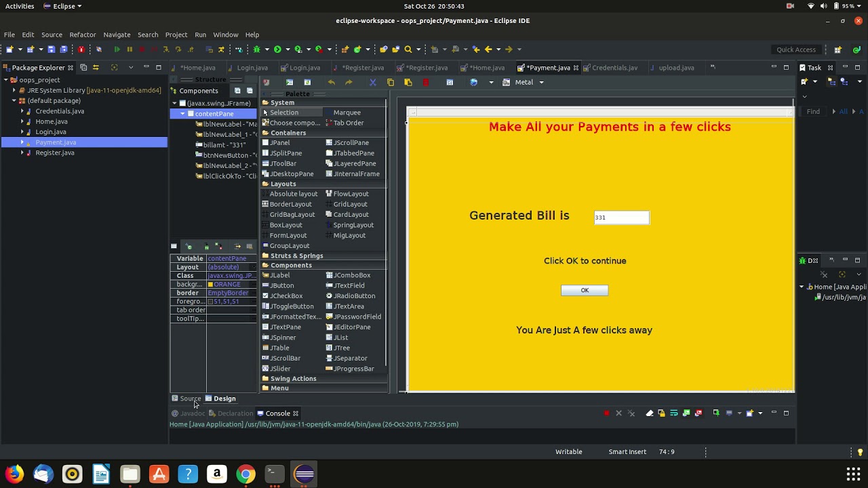This screenshot has height=488, width=868.
Task: Click the globe externalize strings icon
Action: pos(473,82)
